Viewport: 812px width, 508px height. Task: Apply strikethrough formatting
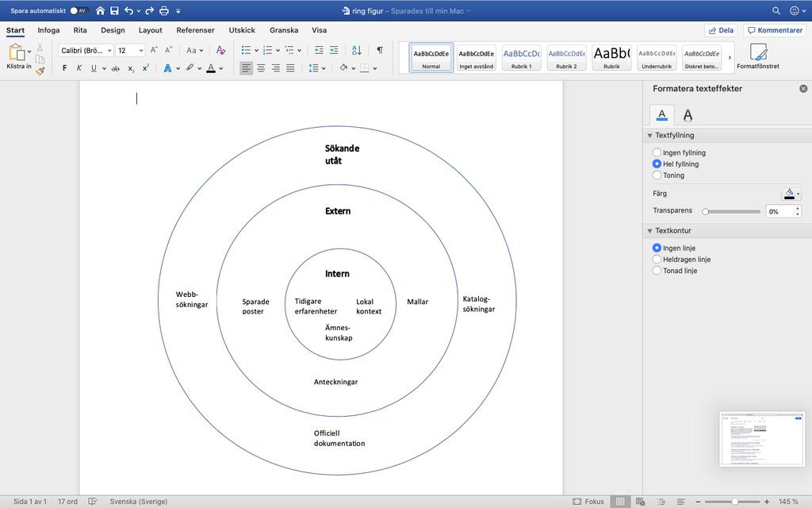tap(116, 68)
